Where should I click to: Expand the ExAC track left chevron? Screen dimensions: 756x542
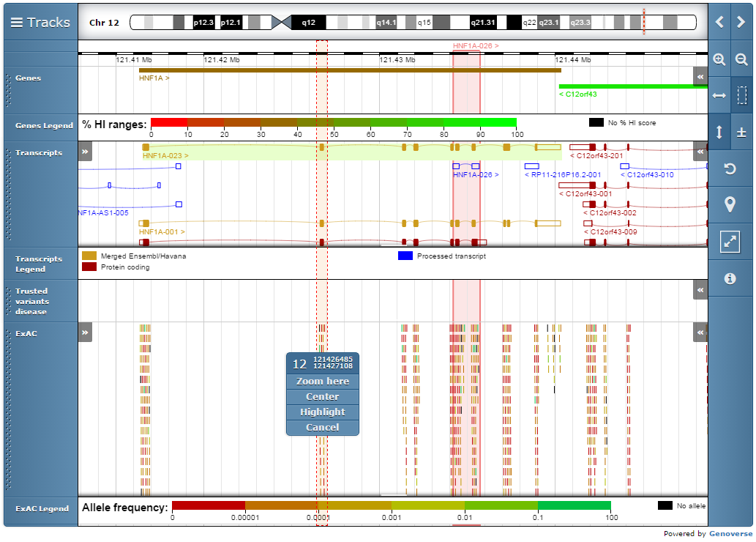pyautogui.click(x=85, y=332)
